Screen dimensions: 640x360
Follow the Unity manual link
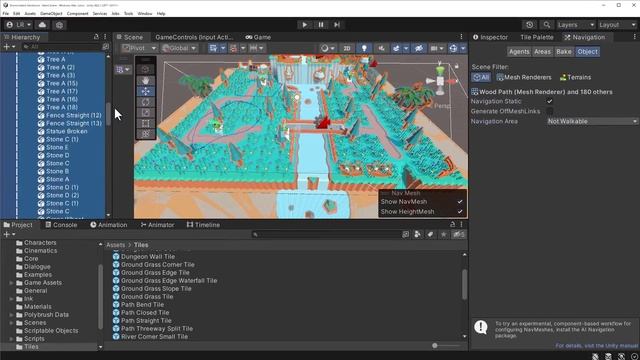coord(596,346)
